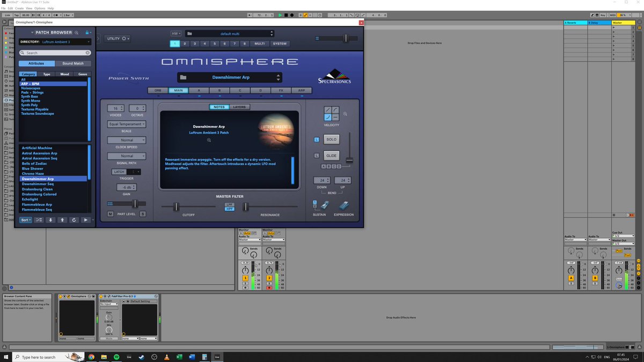Click the Ableton transport Record button
The width and height of the screenshot is (644, 362).
click(293, 15)
